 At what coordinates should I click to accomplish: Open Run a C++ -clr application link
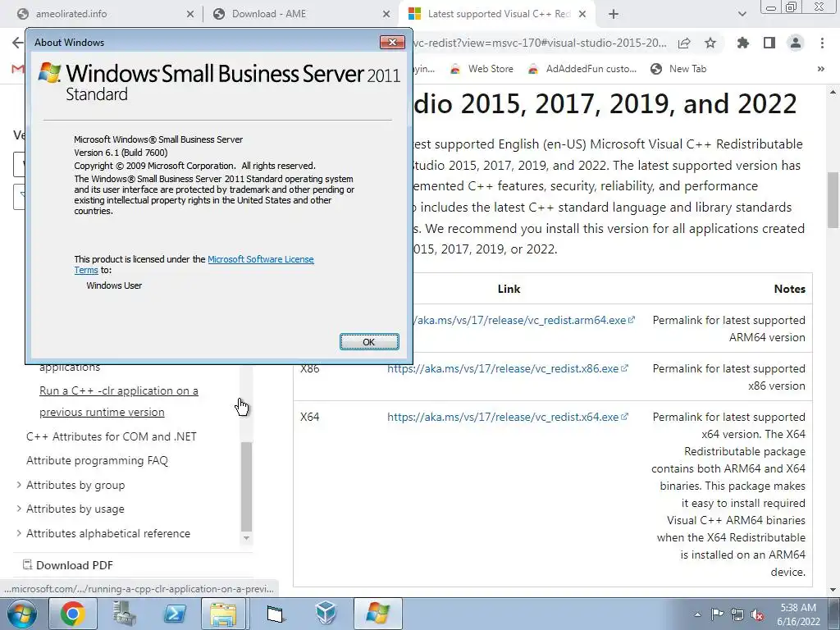click(x=118, y=401)
